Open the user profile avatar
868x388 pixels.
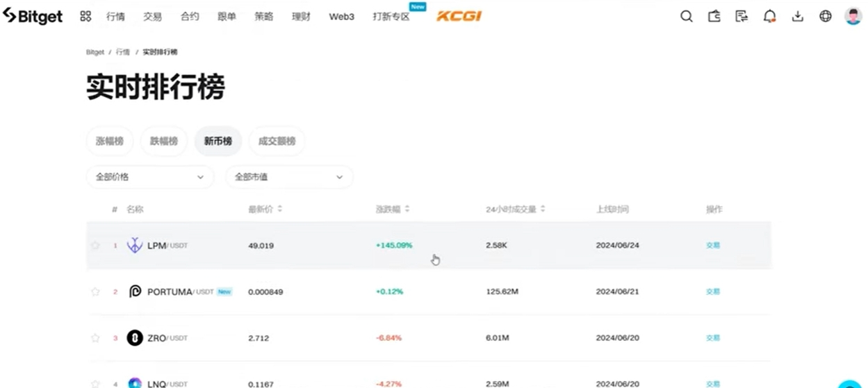pyautogui.click(x=853, y=17)
